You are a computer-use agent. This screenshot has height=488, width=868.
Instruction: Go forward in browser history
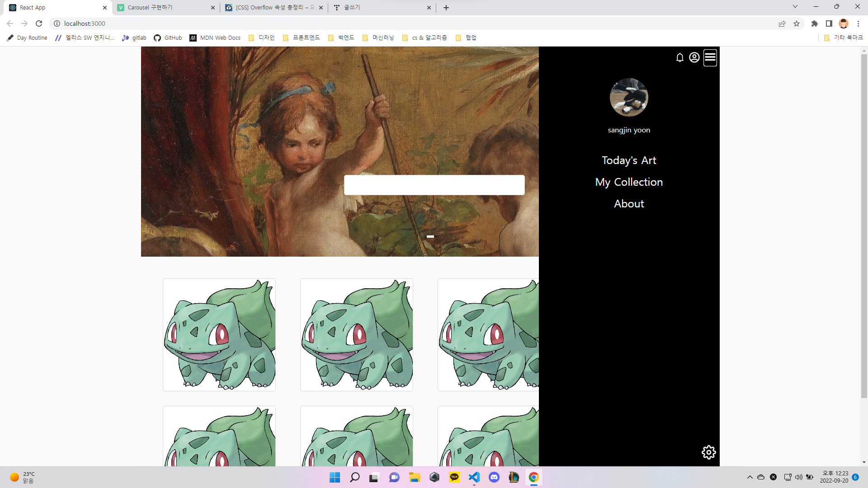[24, 23]
